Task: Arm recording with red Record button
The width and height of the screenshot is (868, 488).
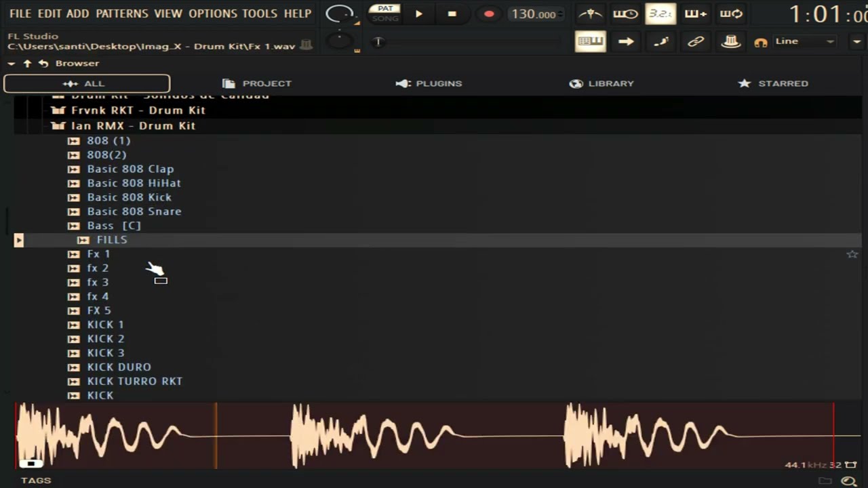Action: 489,14
